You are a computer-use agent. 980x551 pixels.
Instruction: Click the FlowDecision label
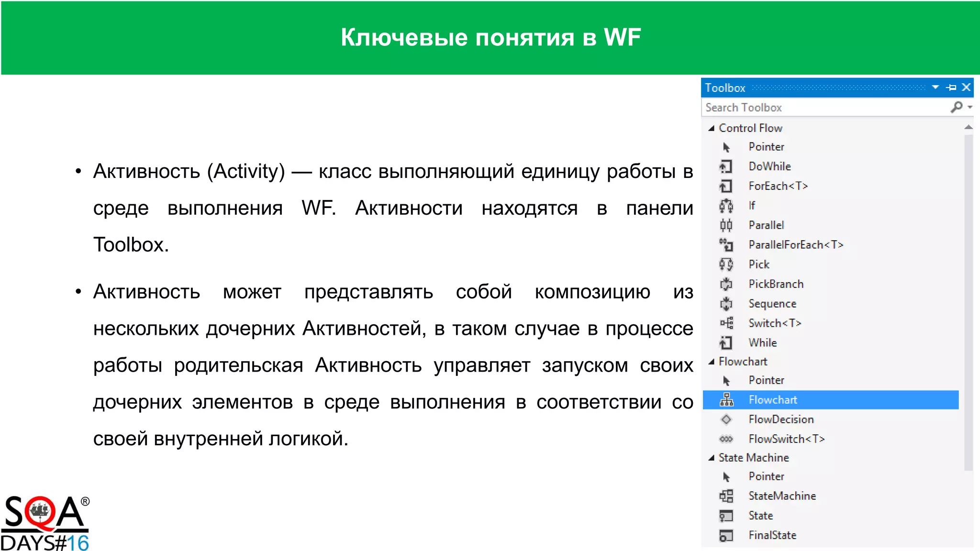tap(781, 419)
